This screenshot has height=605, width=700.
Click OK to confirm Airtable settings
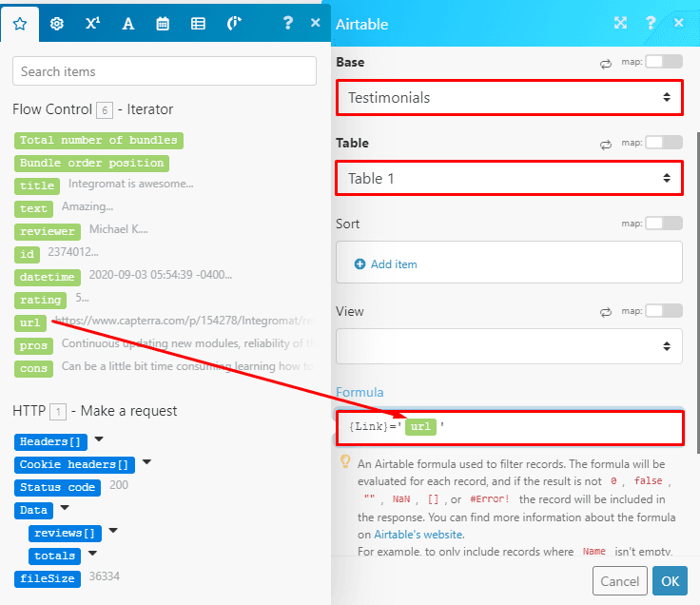(x=669, y=580)
